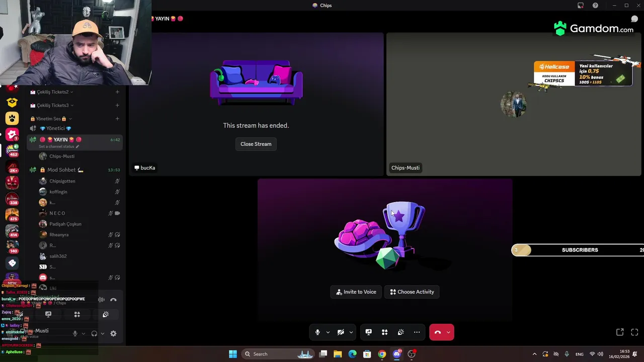The image size is (644, 362).
Task: Show hidden system tray icons
Action: 534,354
